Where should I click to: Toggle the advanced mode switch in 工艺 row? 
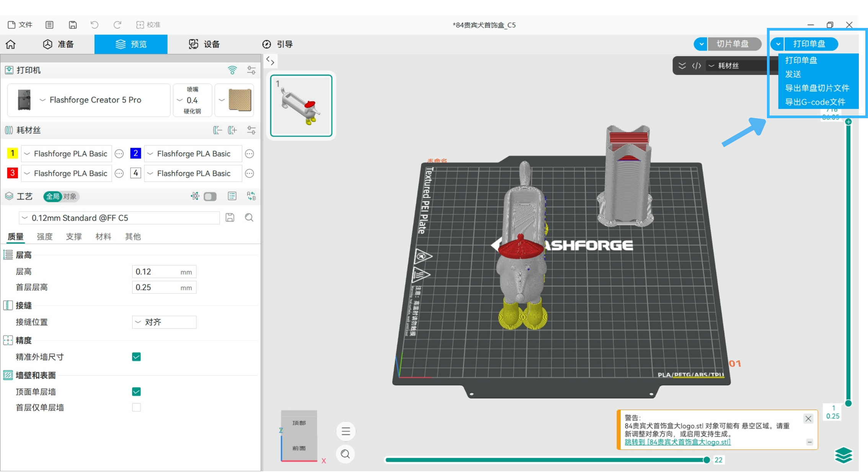(x=210, y=197)
